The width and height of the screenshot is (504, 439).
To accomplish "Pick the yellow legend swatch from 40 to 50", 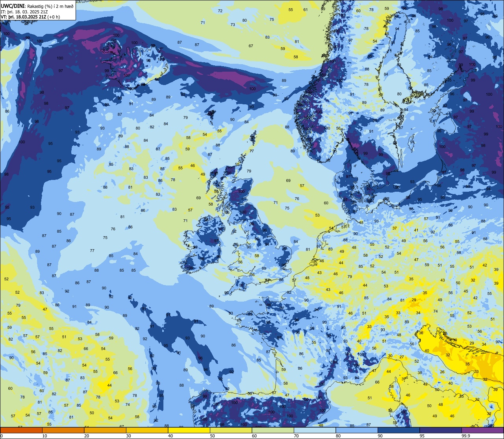I will click(x=189, y=430).
